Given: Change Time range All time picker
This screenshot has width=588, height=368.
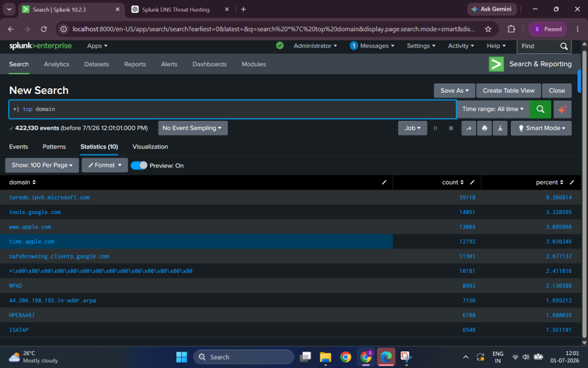Looking at the screenshot, I should pos(493,109).
